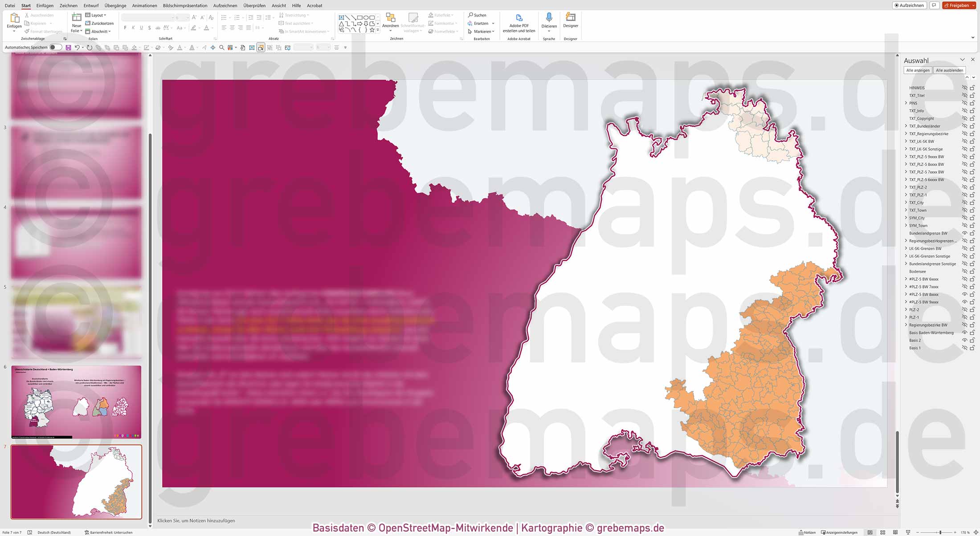Select slide 6 thumbnail in slide panel
Image resolution: width=980 pixels, height=536 pixels.
point(76,401)
